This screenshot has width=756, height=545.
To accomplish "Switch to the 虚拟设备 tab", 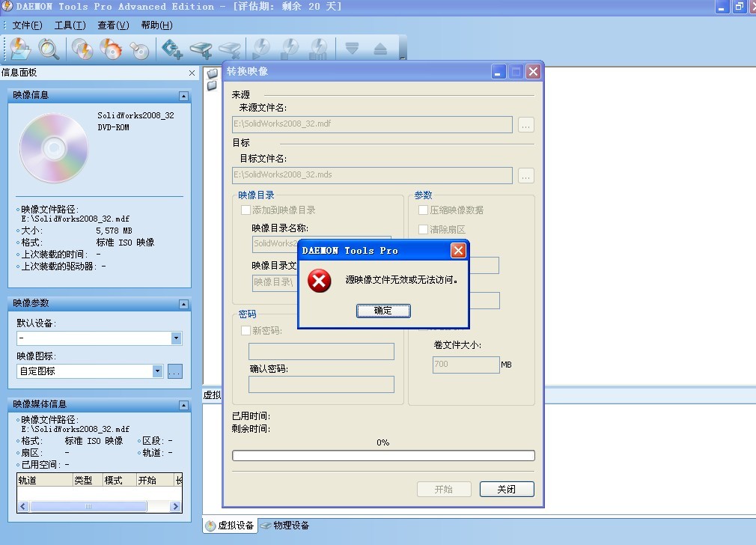I will click(230, 526).
